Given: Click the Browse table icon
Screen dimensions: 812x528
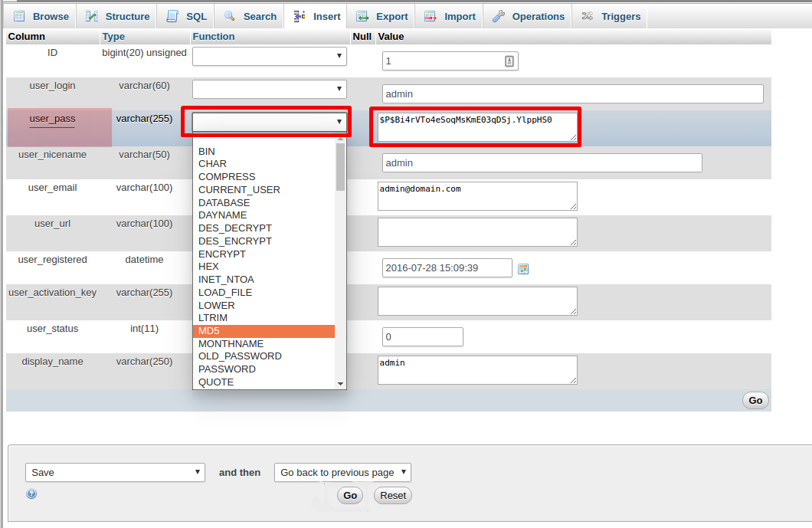Looking at the screenshot, I should click(x=19, y=16).
